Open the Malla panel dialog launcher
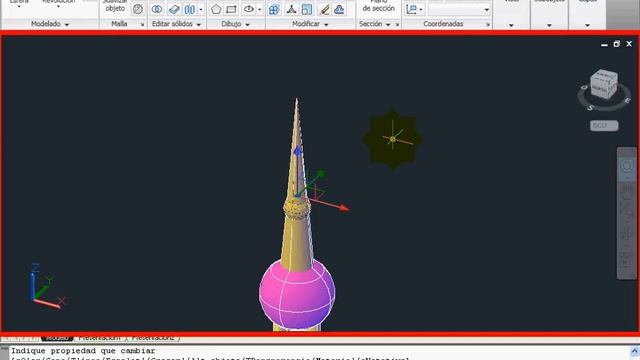 142,24
